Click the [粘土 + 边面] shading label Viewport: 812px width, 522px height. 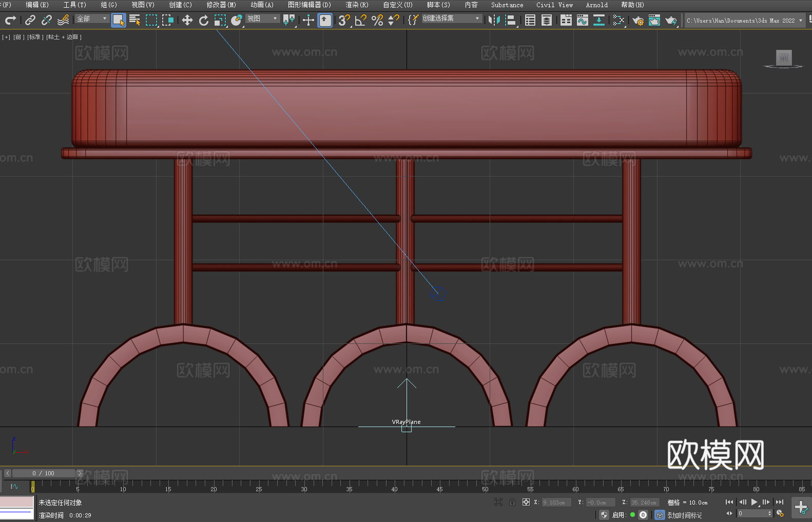(64, 37)
